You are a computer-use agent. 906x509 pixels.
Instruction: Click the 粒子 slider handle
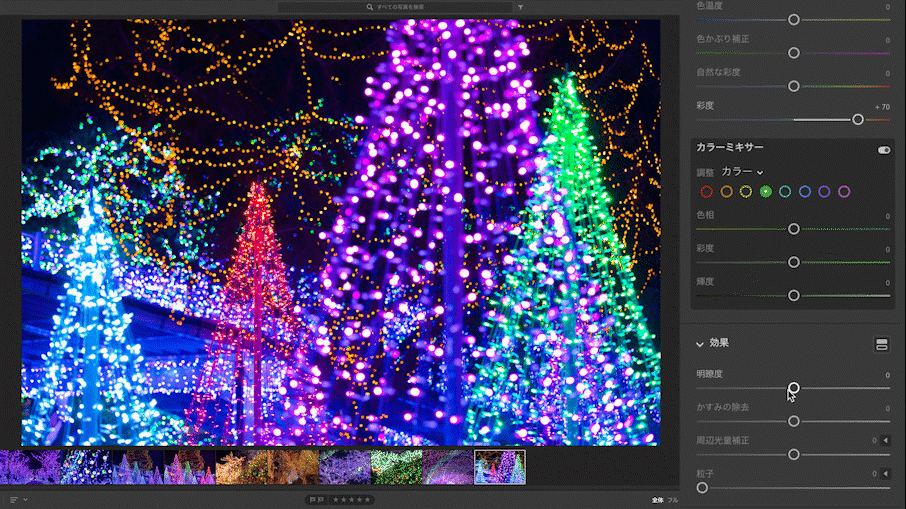(702, 488)
